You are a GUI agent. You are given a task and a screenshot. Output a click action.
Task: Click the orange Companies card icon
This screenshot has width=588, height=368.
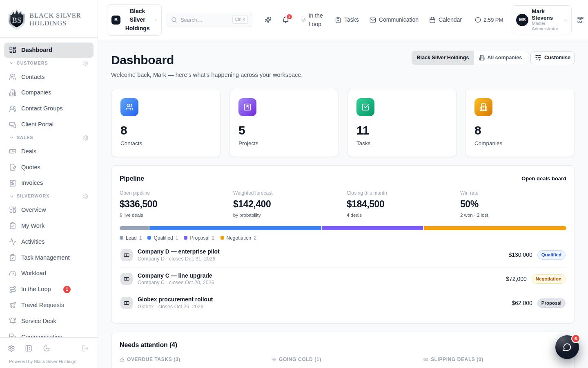[483, 107]
